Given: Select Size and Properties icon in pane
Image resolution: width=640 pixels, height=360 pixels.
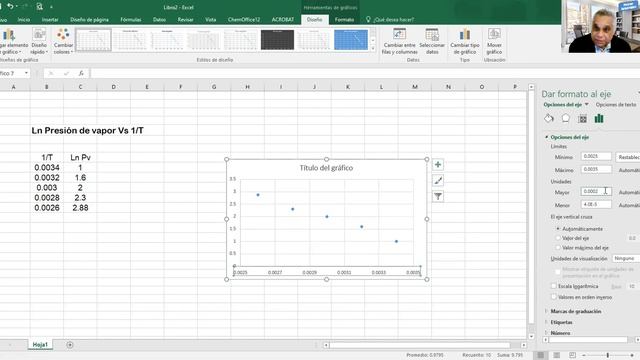Looking at the screenshot, I should [x=582, y=119].
